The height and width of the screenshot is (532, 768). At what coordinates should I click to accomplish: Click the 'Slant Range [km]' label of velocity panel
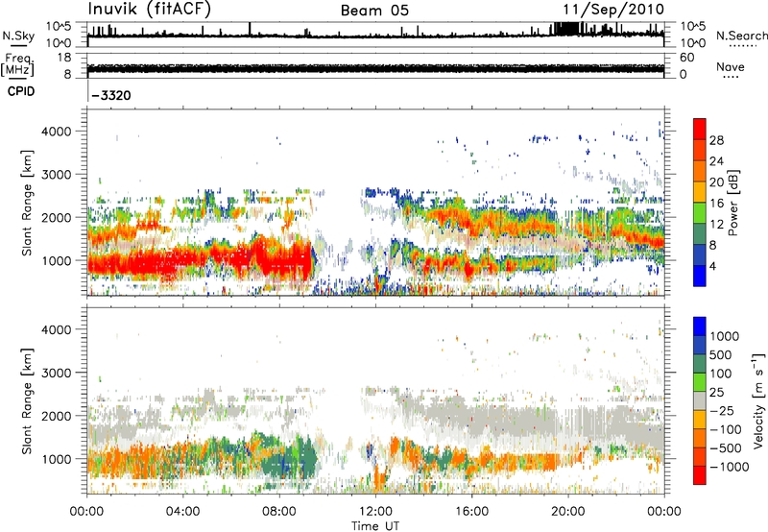point(27,400)
